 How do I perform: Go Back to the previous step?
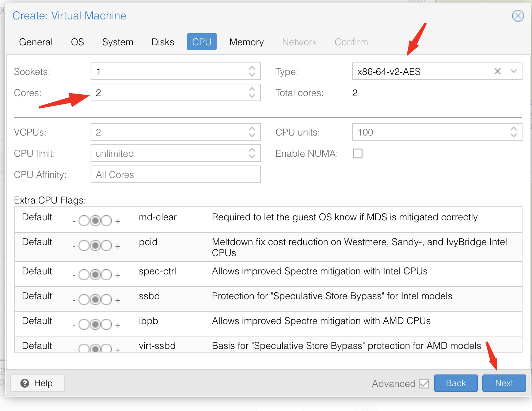point(456,383)
